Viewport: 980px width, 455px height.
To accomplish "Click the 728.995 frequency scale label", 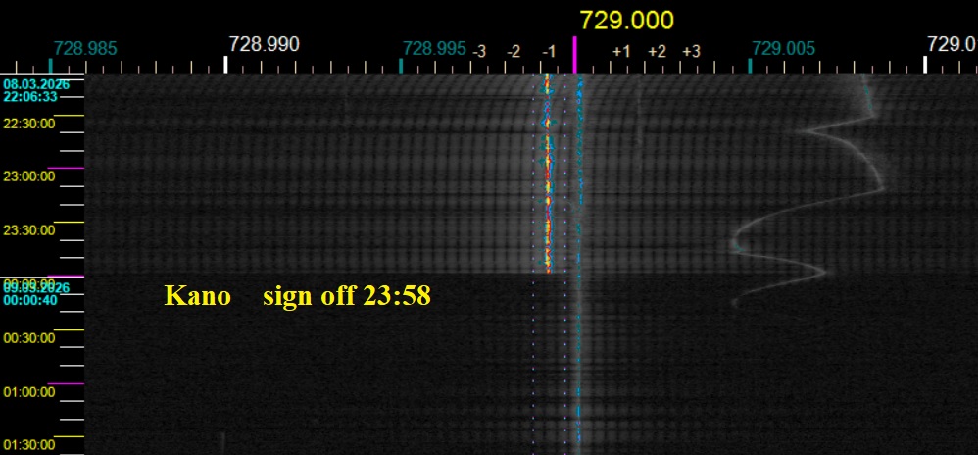I will pyautogui.click(x=436, y=47).
